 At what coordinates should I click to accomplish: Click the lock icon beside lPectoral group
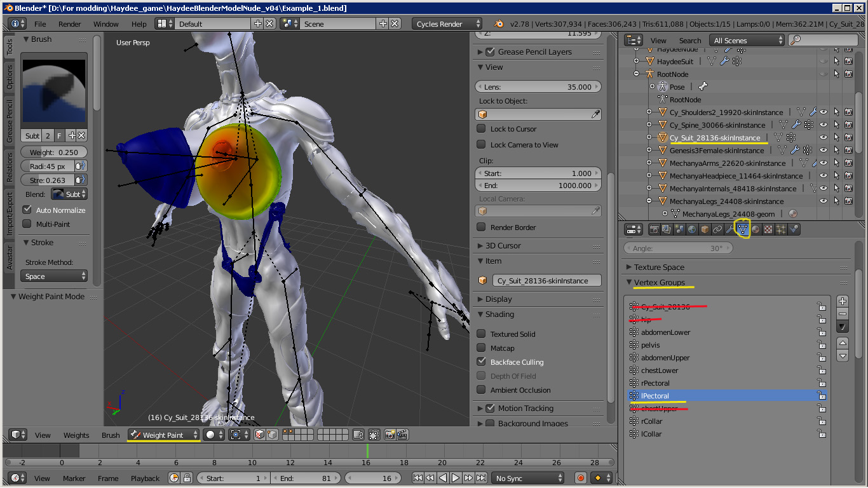coord(822,396)
